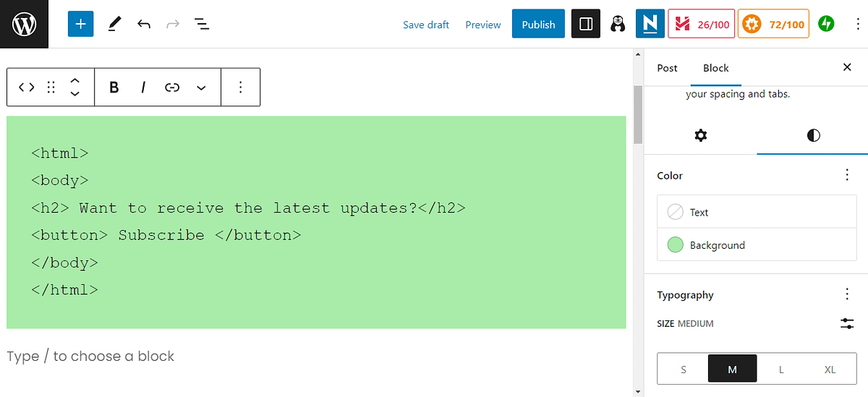Publish the post
This screenshot has width=868, height=397.
tap(539, 24)
